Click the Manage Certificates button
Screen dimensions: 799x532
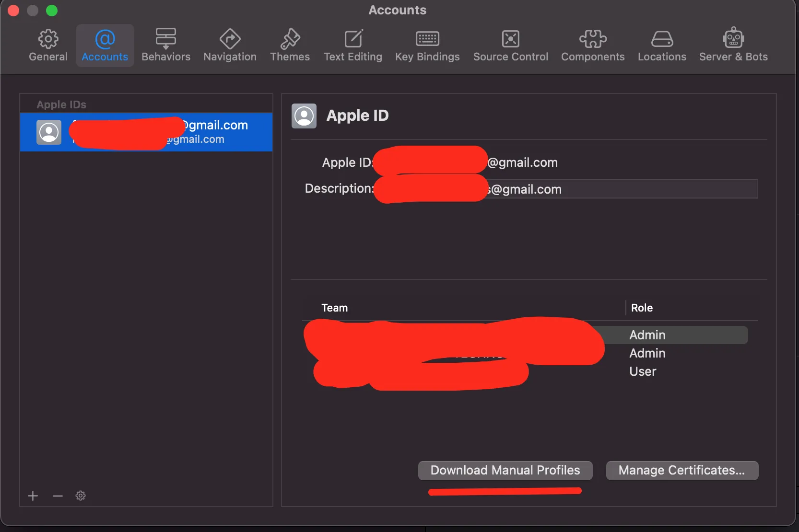tap(682, 470)
